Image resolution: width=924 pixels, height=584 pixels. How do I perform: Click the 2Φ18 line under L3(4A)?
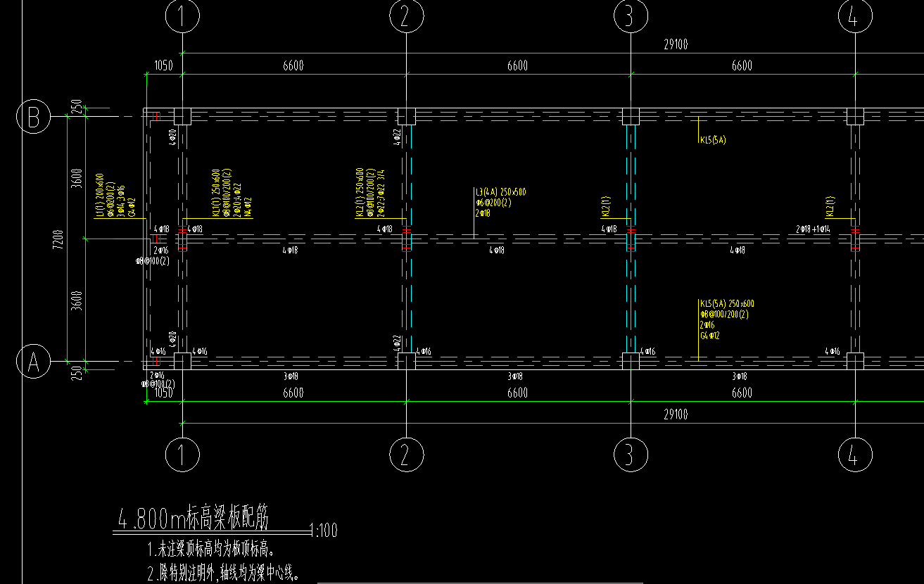(483, 213)
